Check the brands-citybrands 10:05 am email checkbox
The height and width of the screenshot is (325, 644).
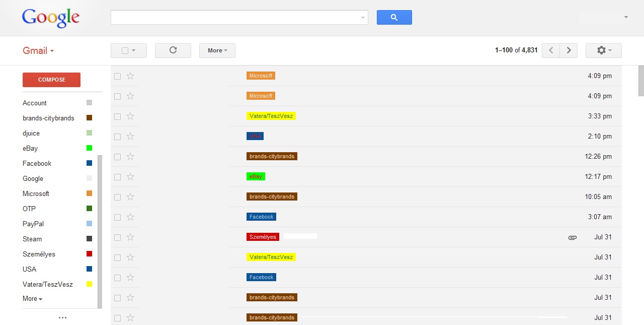(x=117, y=197)
